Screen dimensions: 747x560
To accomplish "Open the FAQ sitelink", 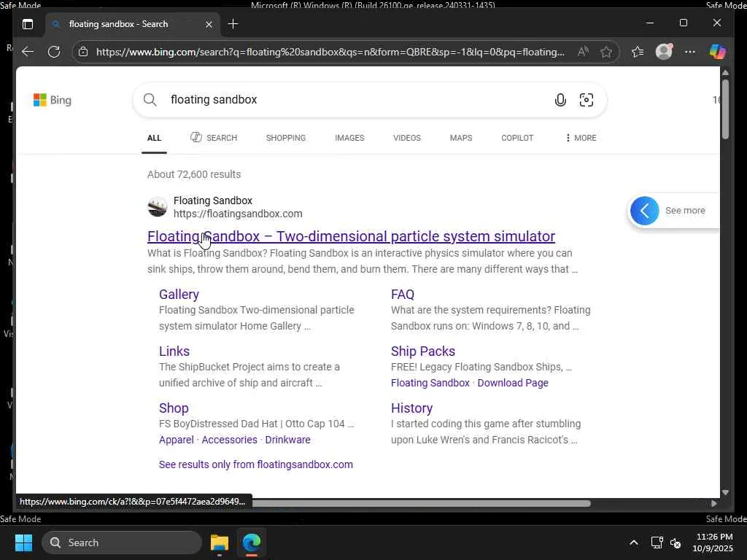I will click(x=403, y=295).
